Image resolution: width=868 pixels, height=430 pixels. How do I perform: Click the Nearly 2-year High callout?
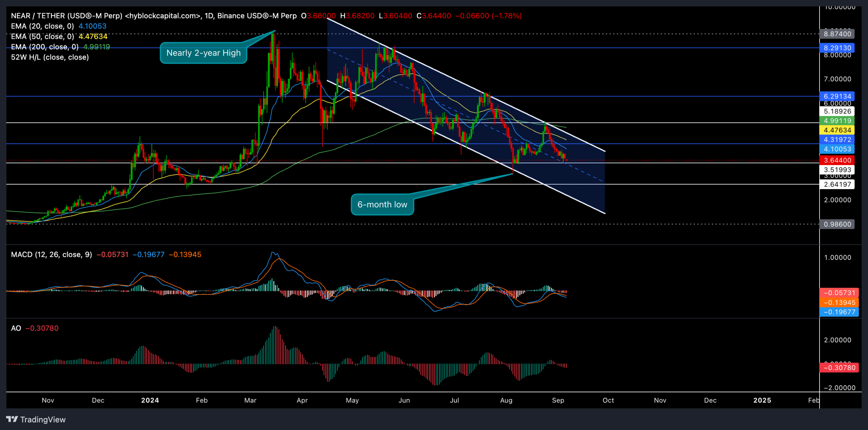pyautogui.click(x=203, y=53)
